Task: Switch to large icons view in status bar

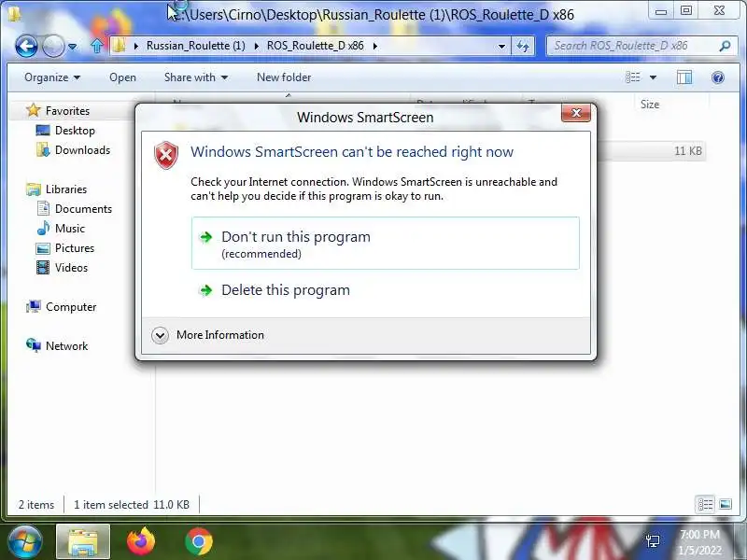Action: pyautogui.click(x=726, y=504)
